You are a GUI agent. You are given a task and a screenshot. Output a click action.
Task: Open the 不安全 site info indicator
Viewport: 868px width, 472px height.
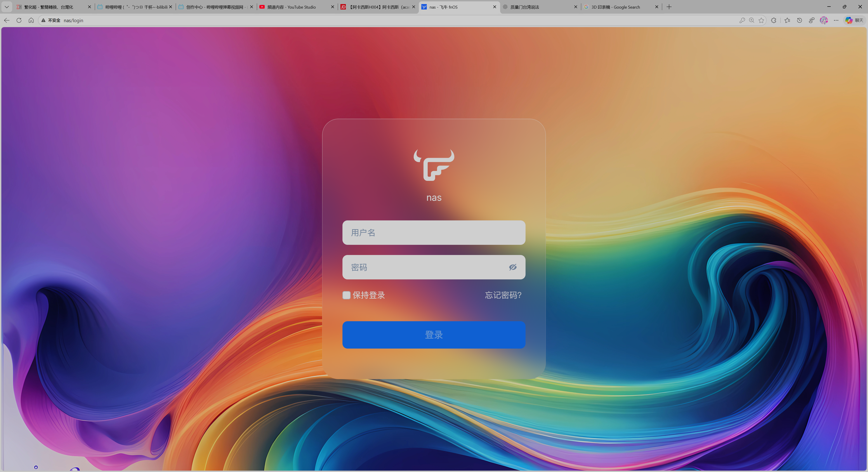pyautogui.click(x=51, y=20)
